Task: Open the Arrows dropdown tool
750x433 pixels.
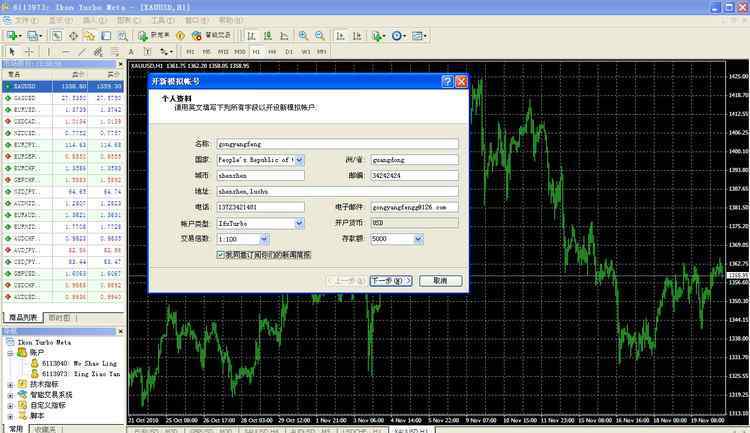Action: tap(166, 51)
